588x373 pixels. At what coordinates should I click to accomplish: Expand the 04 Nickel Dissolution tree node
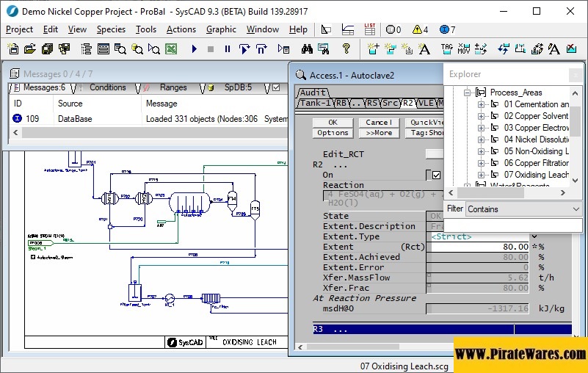481,140
